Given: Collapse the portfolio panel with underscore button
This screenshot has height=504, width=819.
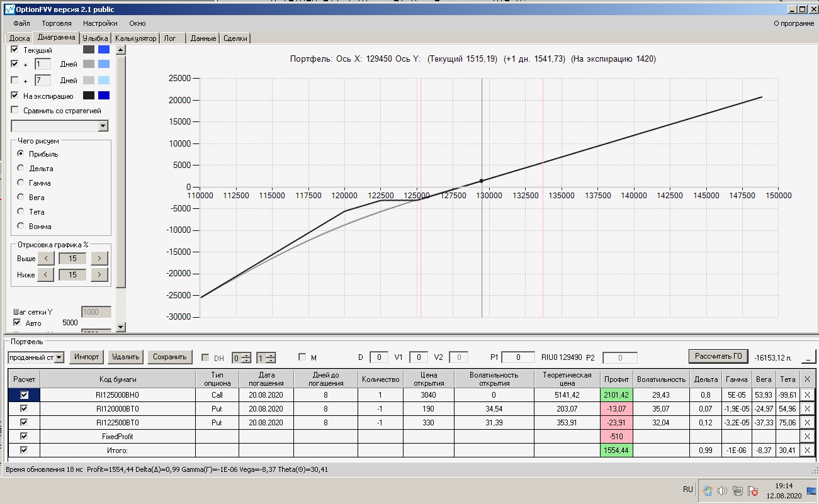Looking at the screenshot, I should pyautogui.click(x=808, y=357).
